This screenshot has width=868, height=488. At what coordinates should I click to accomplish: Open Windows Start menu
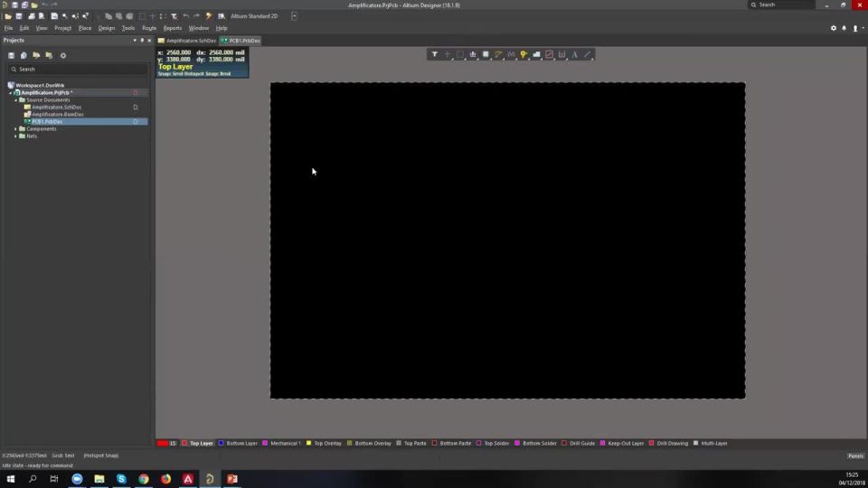(11, 479)
